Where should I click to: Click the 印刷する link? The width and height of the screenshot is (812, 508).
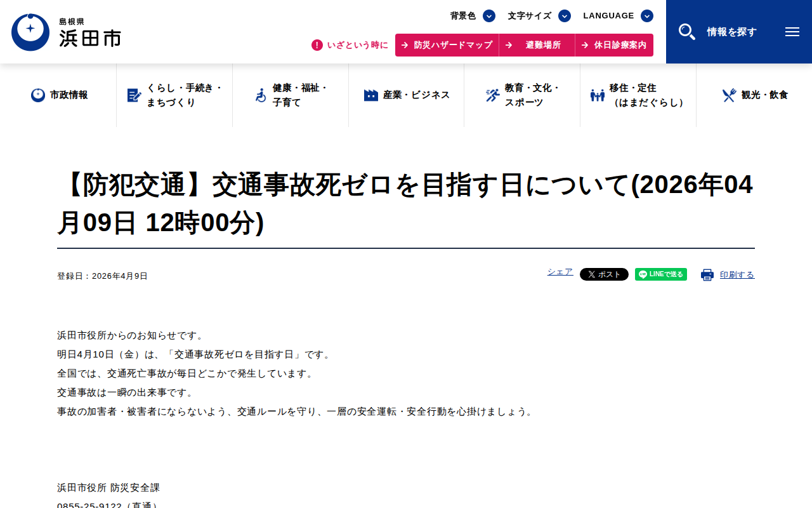737,275
